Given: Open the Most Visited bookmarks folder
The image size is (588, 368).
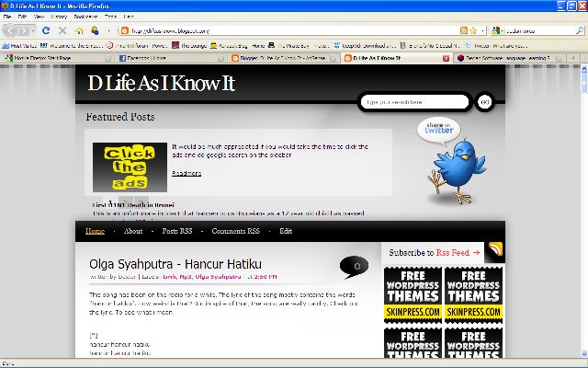Looking at the screenshot, I should click(19, 46).
